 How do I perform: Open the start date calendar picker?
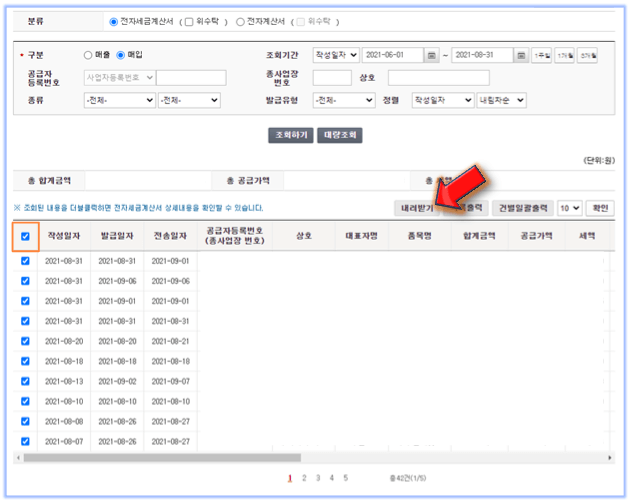tap(432, 55)
